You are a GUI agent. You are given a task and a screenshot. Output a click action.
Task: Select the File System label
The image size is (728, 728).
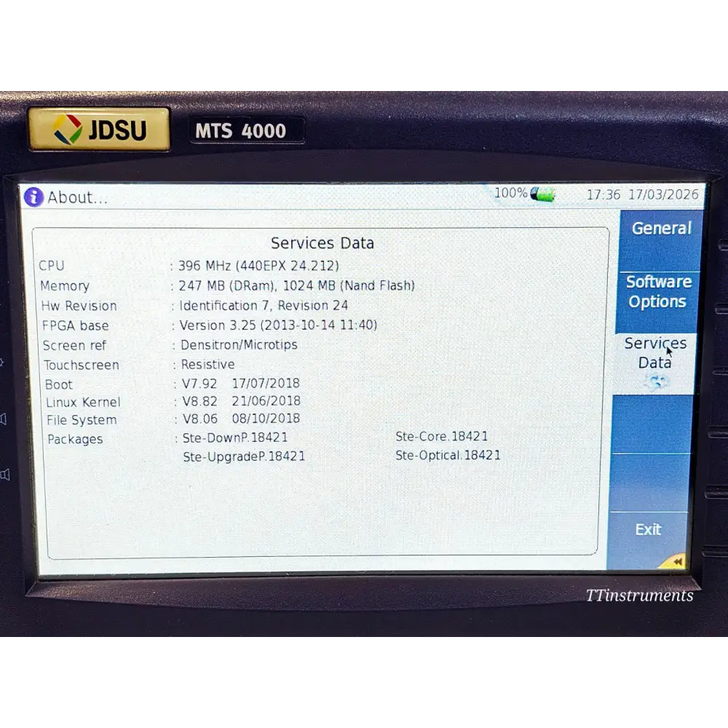[82, 420]
